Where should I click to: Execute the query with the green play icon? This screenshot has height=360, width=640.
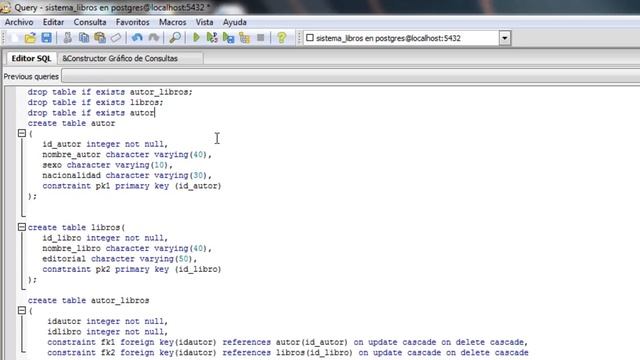tap(196, 38)
